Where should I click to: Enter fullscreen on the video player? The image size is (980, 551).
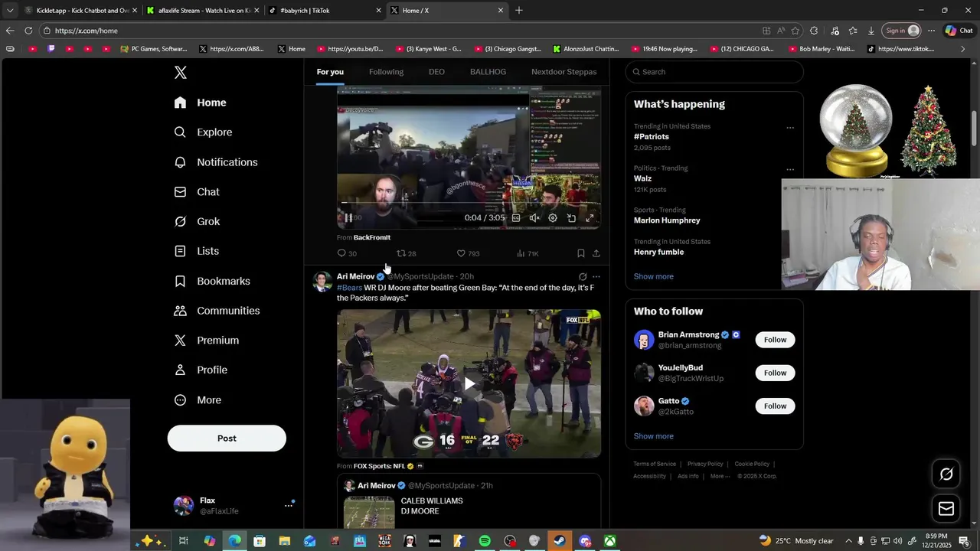click(590, 218)
